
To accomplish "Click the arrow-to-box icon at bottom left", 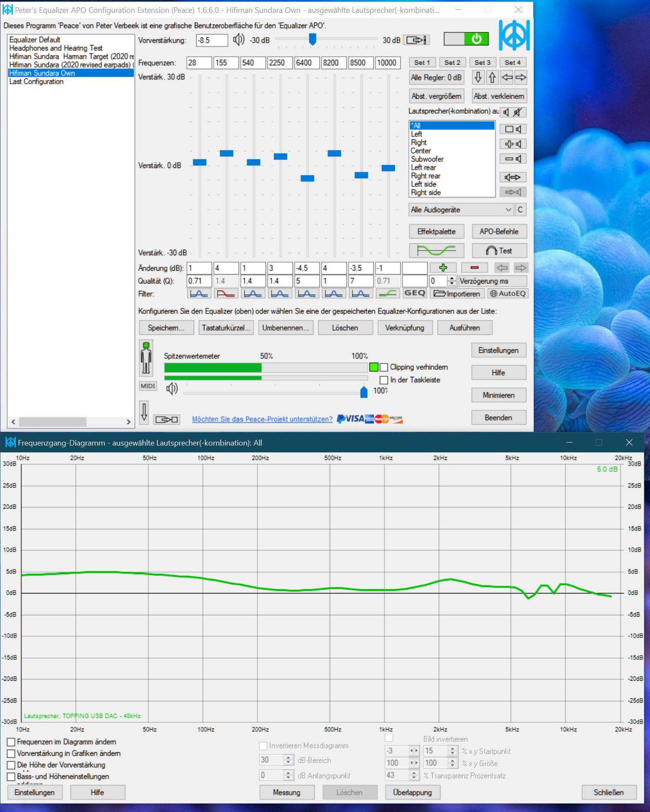I will pos(167,419).
